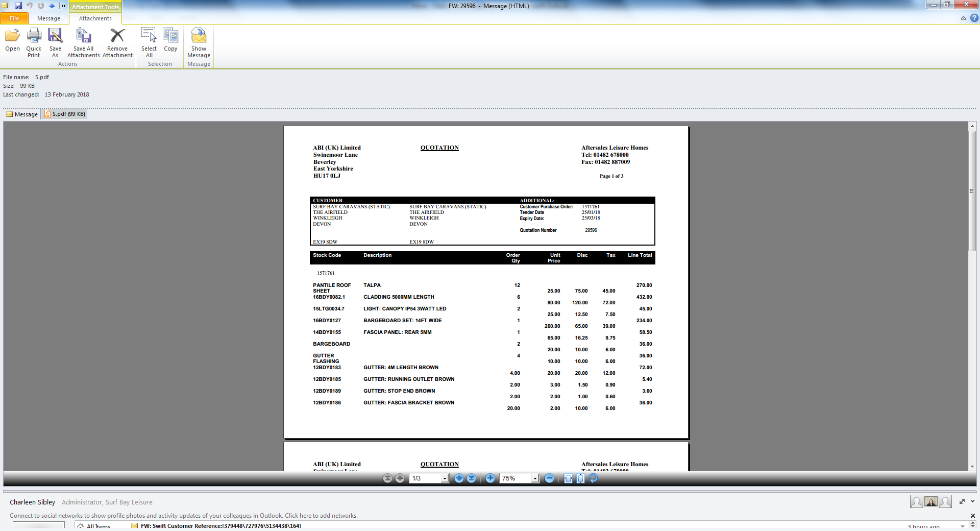The image size is (980, 531).
Task: Open the PDF page number dropdown
Action: click(x=445, y=478)
